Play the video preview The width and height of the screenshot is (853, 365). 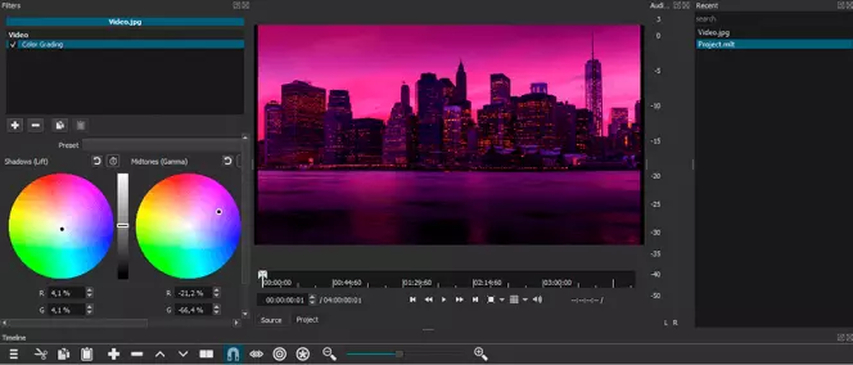tap(444, 300)
